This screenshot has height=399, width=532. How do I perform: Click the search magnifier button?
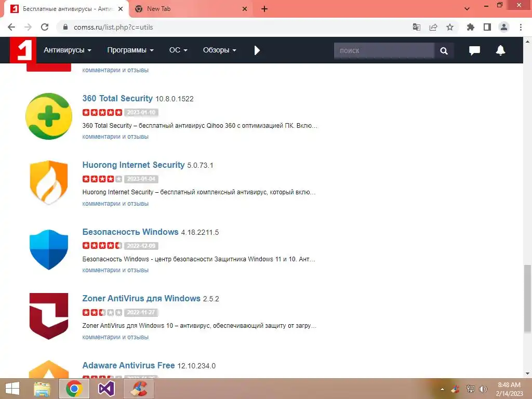pos(444,50)
